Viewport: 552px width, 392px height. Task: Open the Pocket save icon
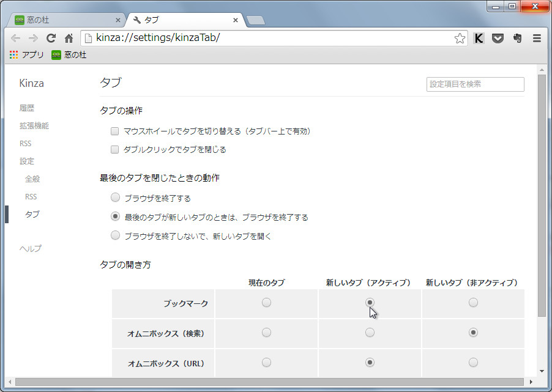point(497,38)
